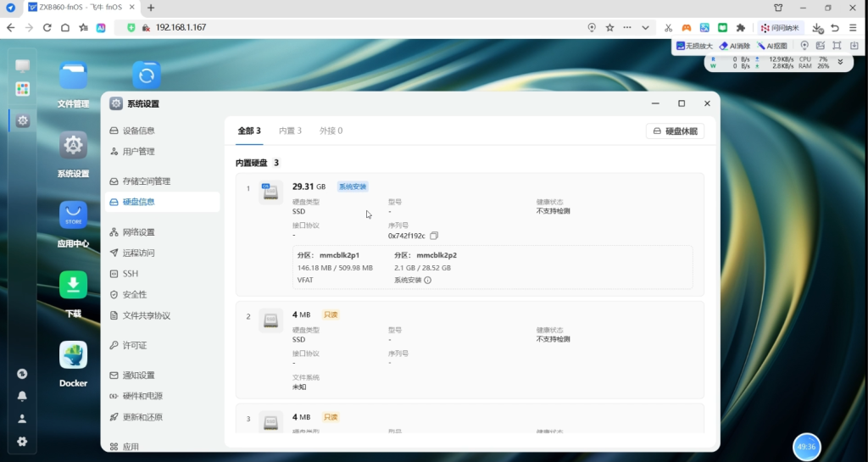Click the AI消除 toolbar button

(x=734, y=46)
